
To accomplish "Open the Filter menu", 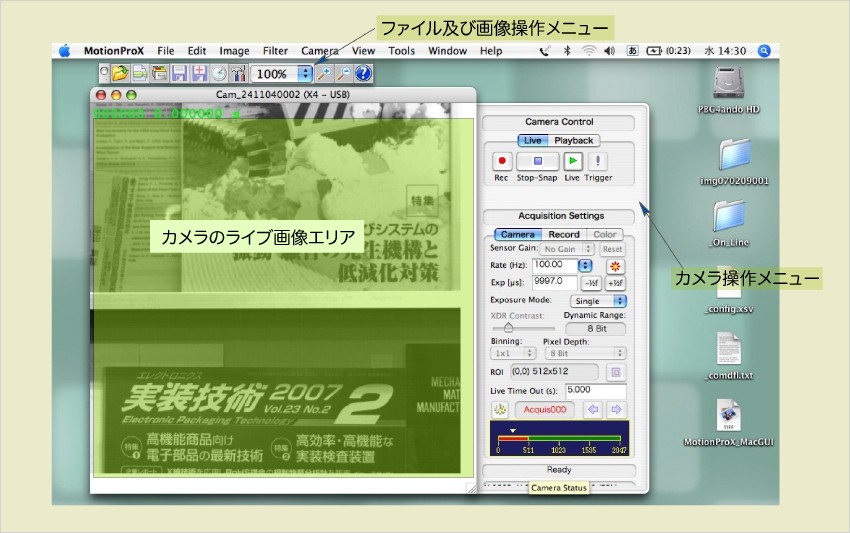I will click(x=275, y=51).
